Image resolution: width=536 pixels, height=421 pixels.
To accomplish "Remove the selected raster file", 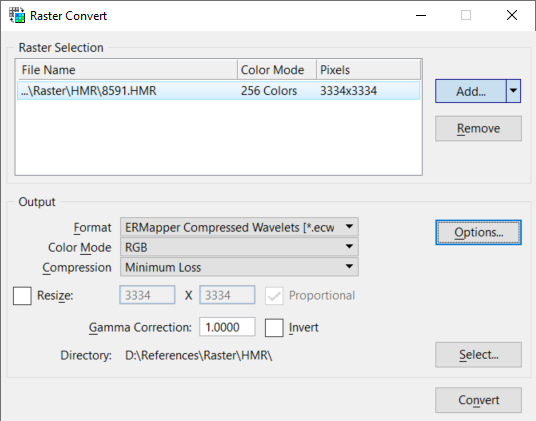I will (x=478, y=128).
